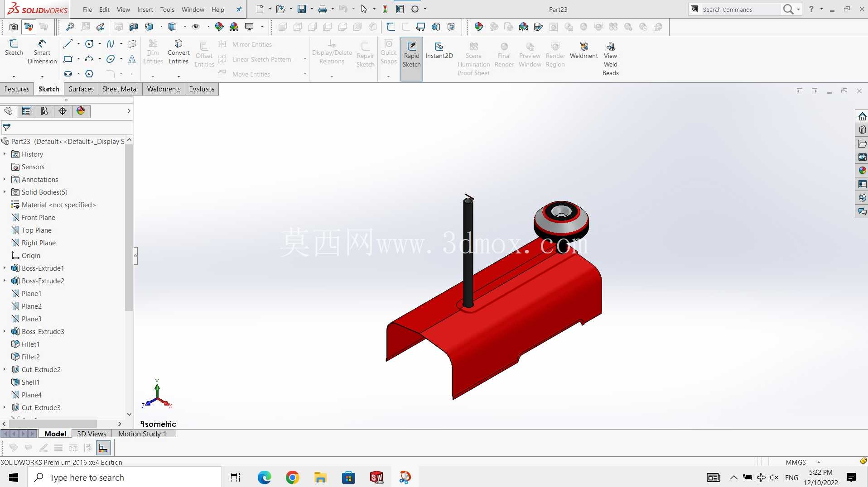The height and width of the screenshot is (487, 868).
Task: Open the ConfigurationManager tab
Action: 44,111
